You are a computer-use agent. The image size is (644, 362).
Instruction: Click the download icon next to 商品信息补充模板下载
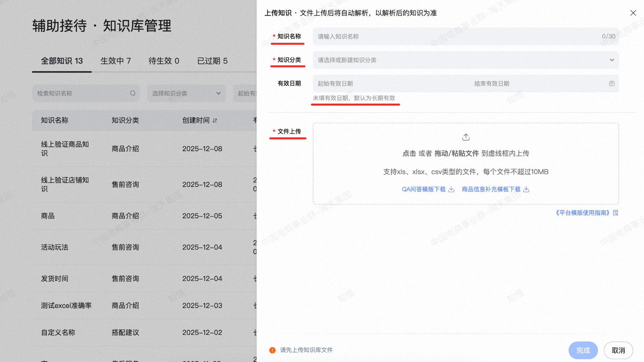[x=526, y=189]
